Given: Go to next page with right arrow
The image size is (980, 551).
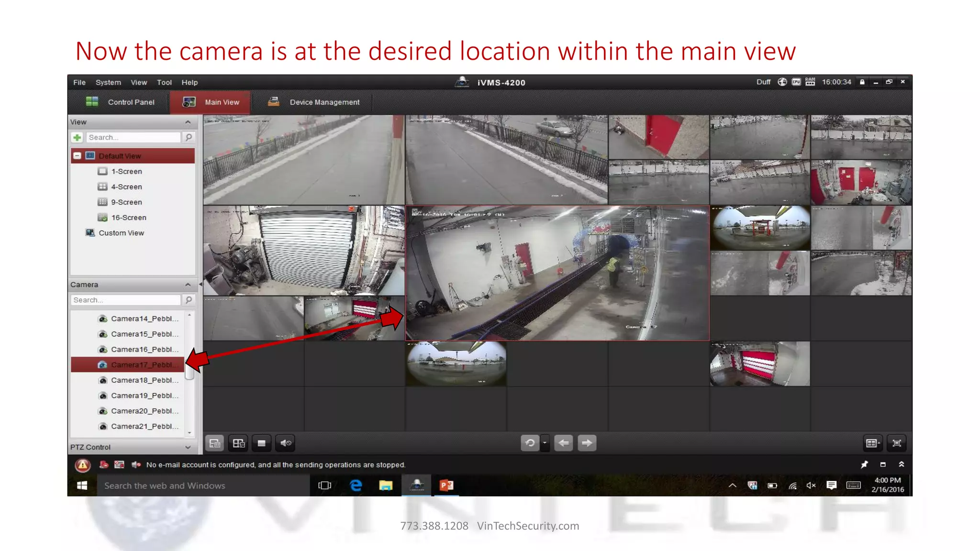Looking at the screenshot, I should (587, 443).
